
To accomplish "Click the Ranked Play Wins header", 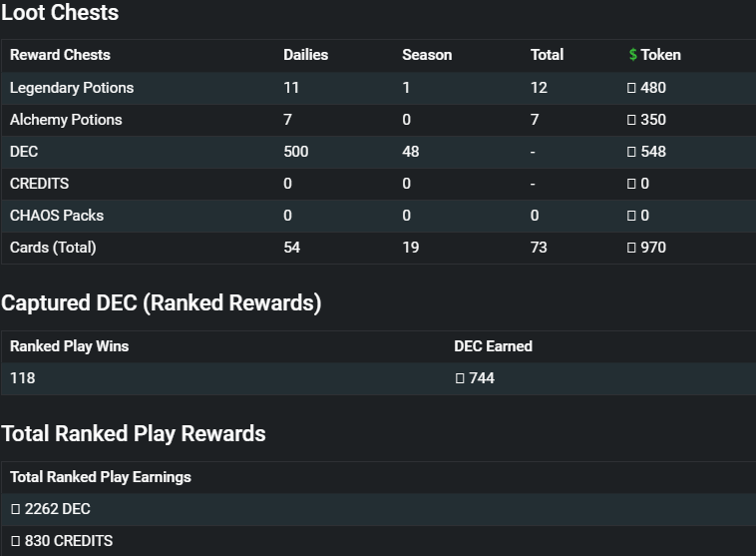I will click(70, 346).
